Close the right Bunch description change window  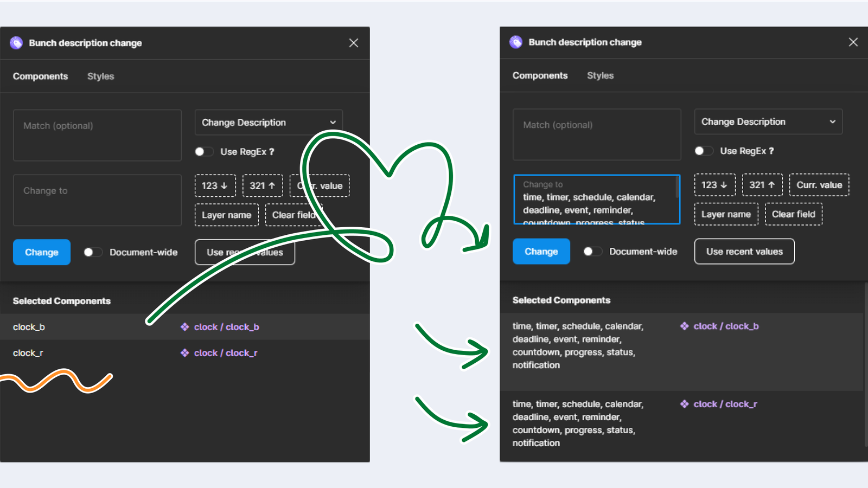[853, 42]
